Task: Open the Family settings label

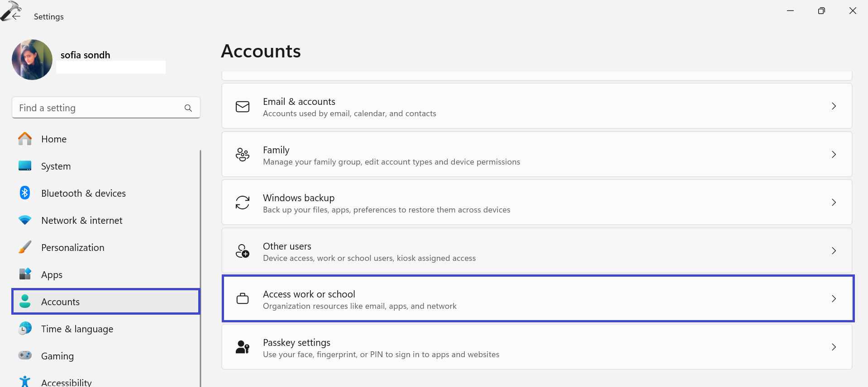Action: (276, 150)
